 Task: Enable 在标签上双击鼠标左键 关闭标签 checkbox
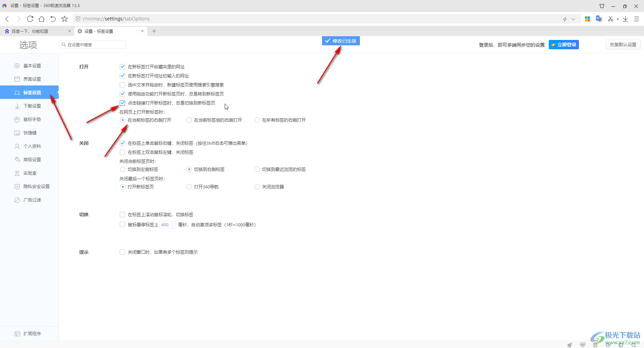click(122, 152)
